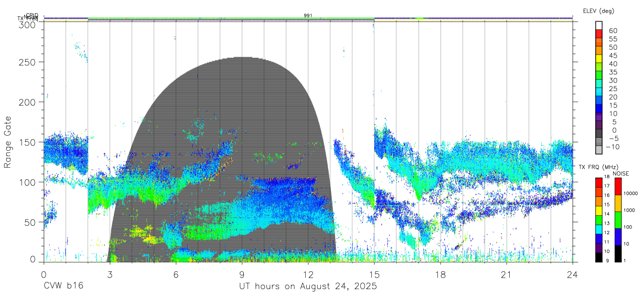Click blue TX FRQ swatch between 11 and 12
This screenshot has width=644, height=297.
point(599,238)
